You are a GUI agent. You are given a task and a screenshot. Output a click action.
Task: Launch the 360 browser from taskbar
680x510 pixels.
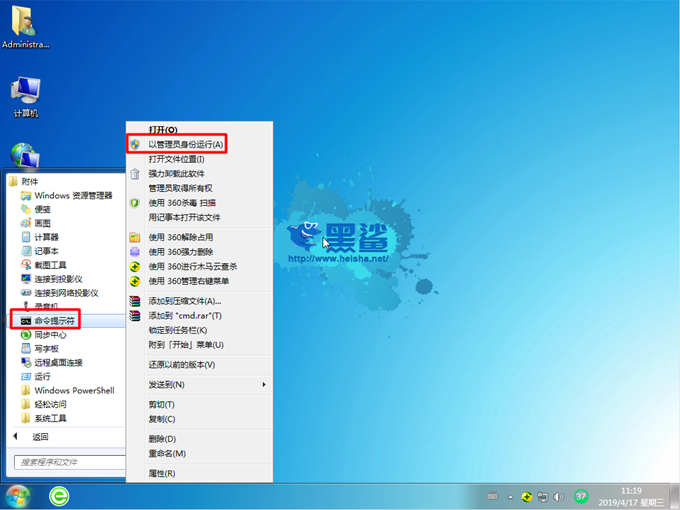tap(60, 496)
